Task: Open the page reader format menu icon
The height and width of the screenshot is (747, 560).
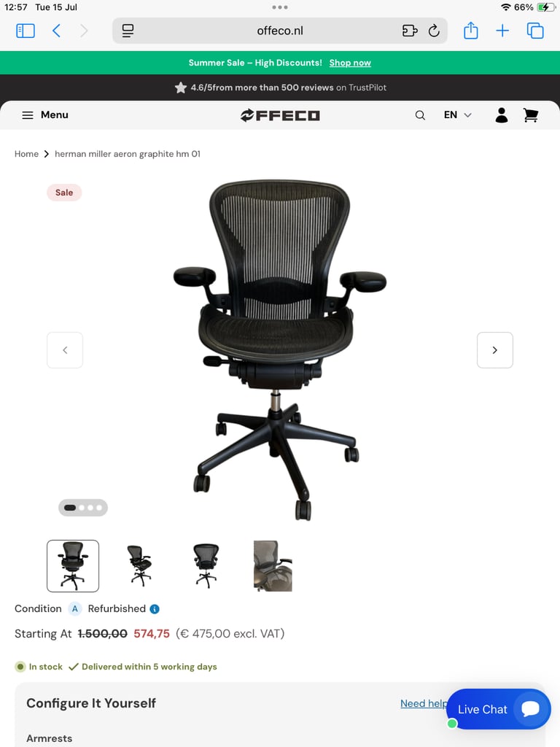Action: click(x=128, y=31)
